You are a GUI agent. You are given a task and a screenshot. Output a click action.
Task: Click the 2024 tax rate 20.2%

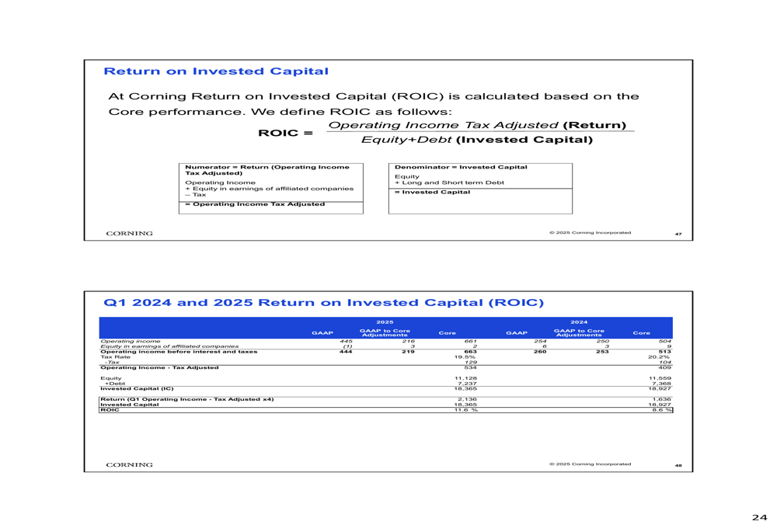coord(659,356)
